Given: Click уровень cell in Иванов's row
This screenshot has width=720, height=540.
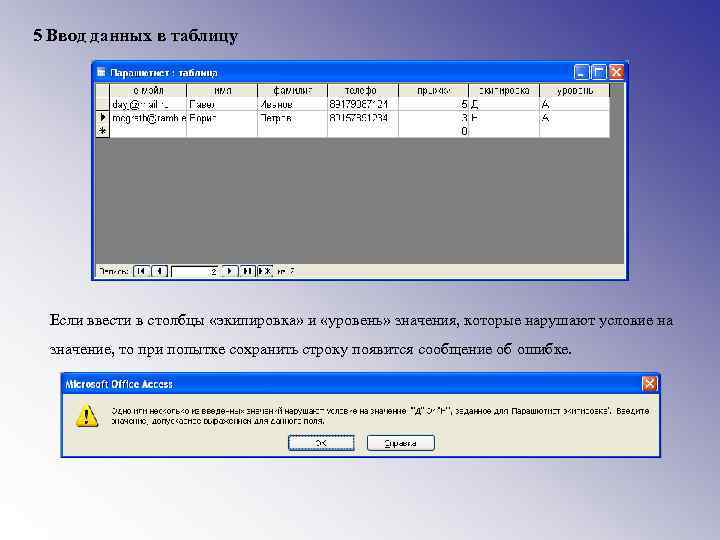Looking at the screenshot, I should click(574, 104).
